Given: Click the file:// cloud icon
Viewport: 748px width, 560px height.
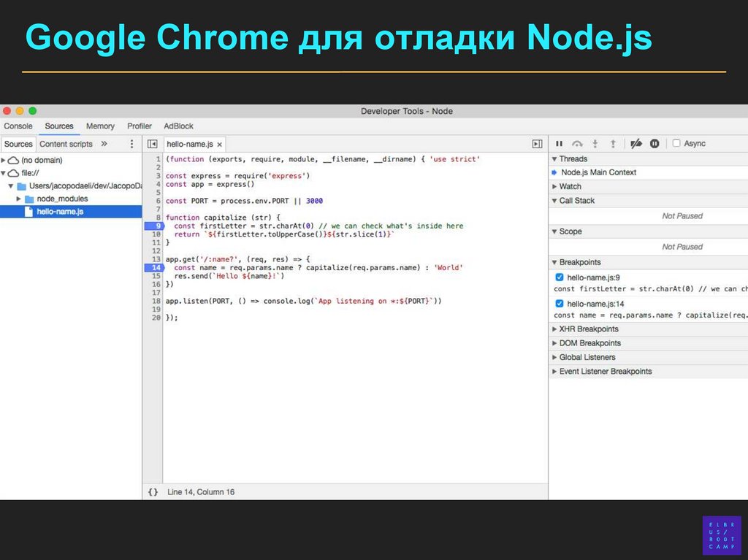Looking at the screenshot, I should pos(13,173).
